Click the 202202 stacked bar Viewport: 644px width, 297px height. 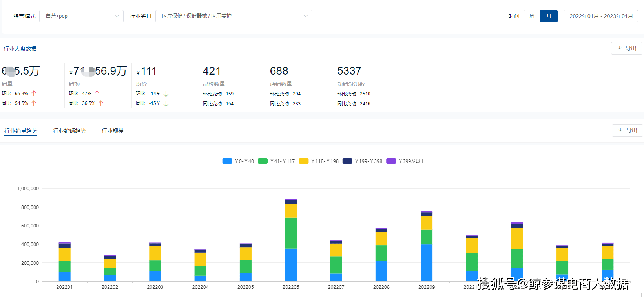(x=110, y=268)
